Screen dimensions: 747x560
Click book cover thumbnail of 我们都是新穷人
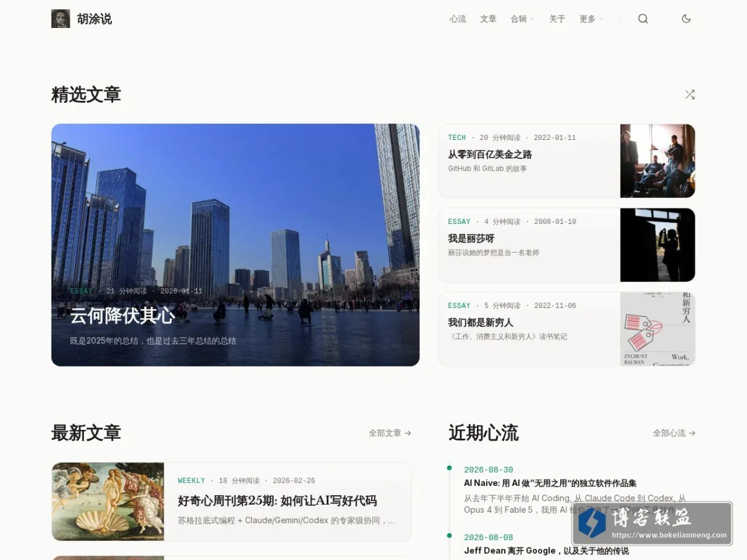(657, 329)
